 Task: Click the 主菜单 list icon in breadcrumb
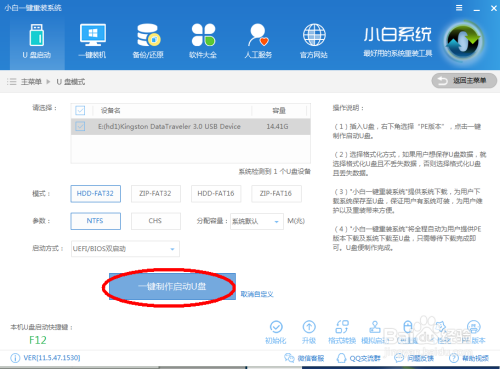coord(12,82)
